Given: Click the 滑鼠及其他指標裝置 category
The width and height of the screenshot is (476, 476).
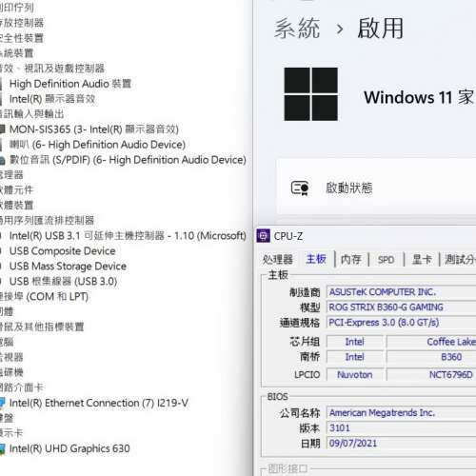Looking at the screenshot, I should point(42,327).
